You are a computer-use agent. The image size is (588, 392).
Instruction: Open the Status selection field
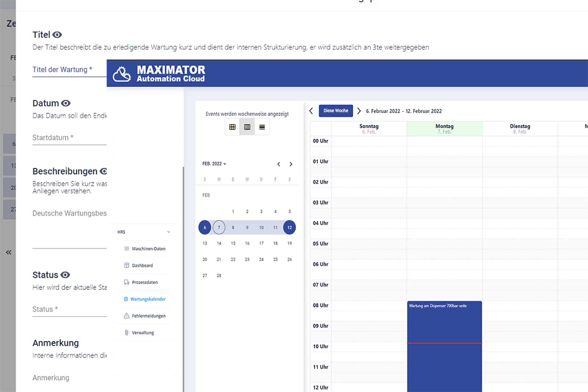coord(69,309)
